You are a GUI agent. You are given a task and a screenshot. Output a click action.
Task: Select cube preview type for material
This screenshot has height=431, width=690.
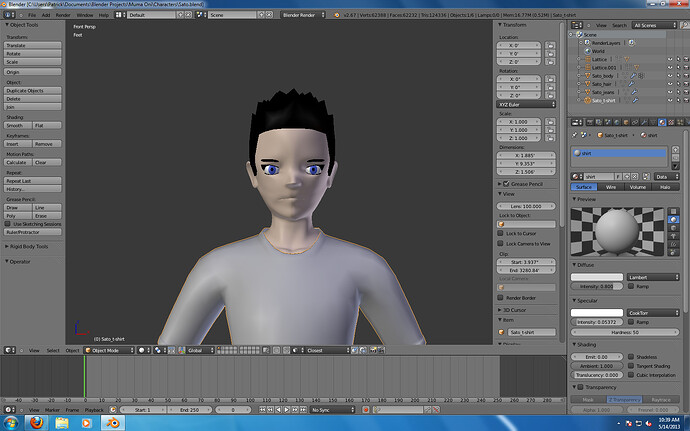[673, 228]
